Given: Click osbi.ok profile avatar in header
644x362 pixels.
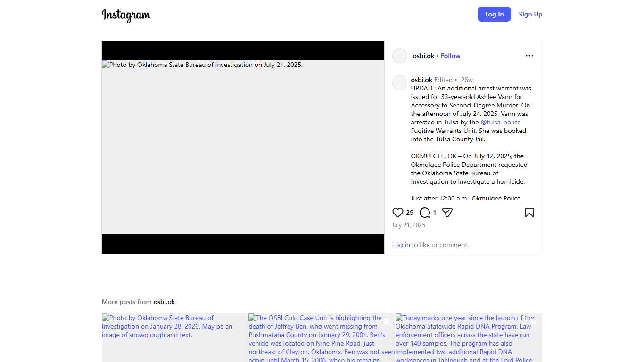Looking at the screenshot, I should [x=400, y=56].
